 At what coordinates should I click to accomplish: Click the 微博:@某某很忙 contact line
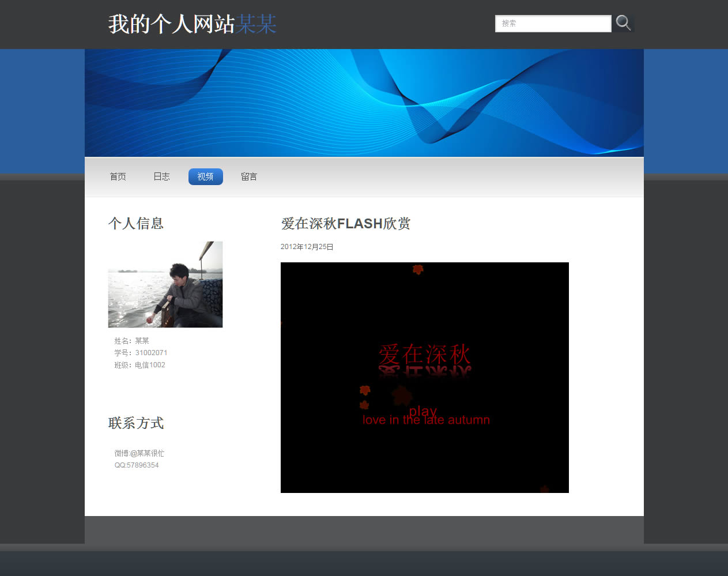pyautogui.click(x=139, y=453)
